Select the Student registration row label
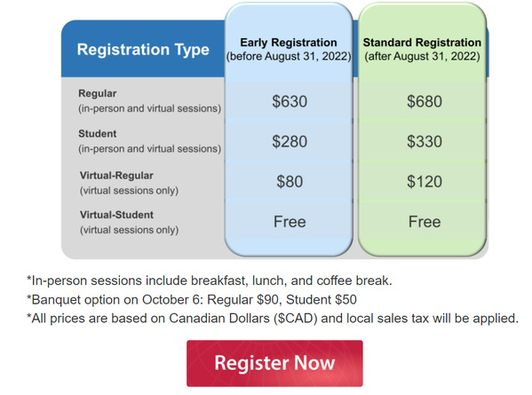 [x=149, y=141]
